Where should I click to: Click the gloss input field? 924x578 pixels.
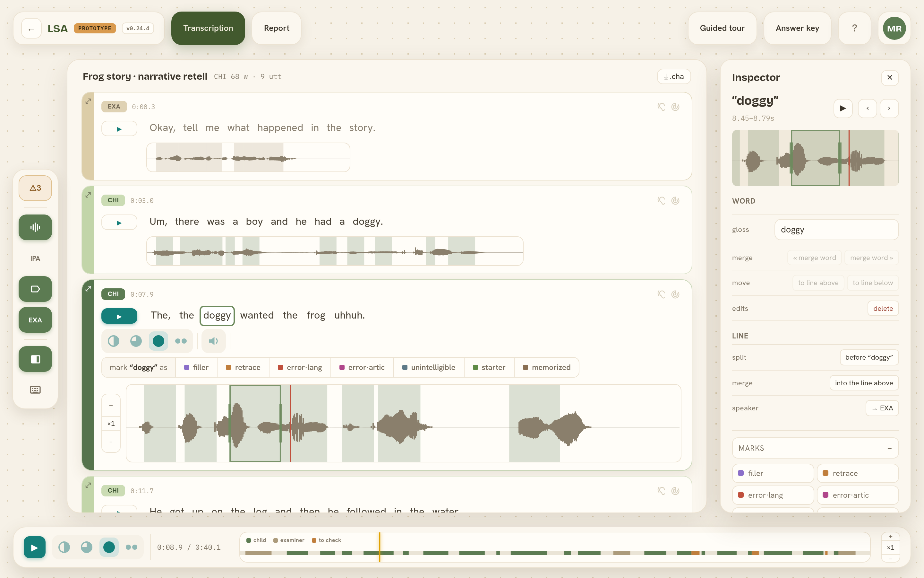(836, 230)
